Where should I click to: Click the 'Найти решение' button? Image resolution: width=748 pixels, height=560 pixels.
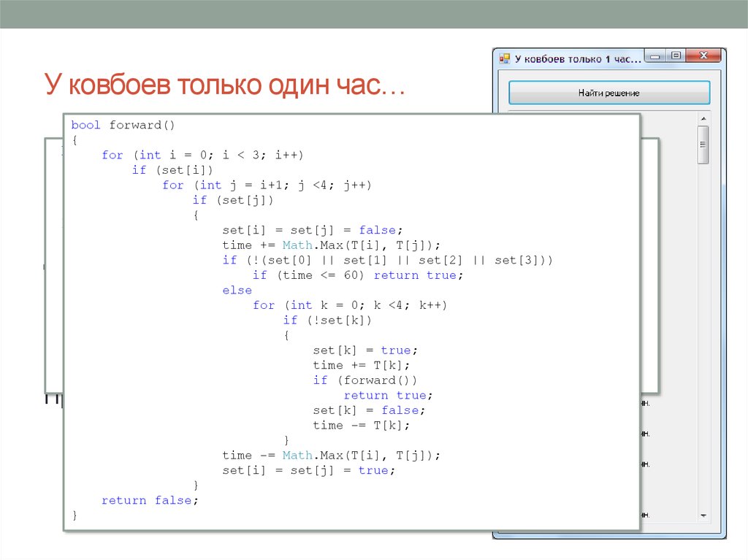[608, 93]
